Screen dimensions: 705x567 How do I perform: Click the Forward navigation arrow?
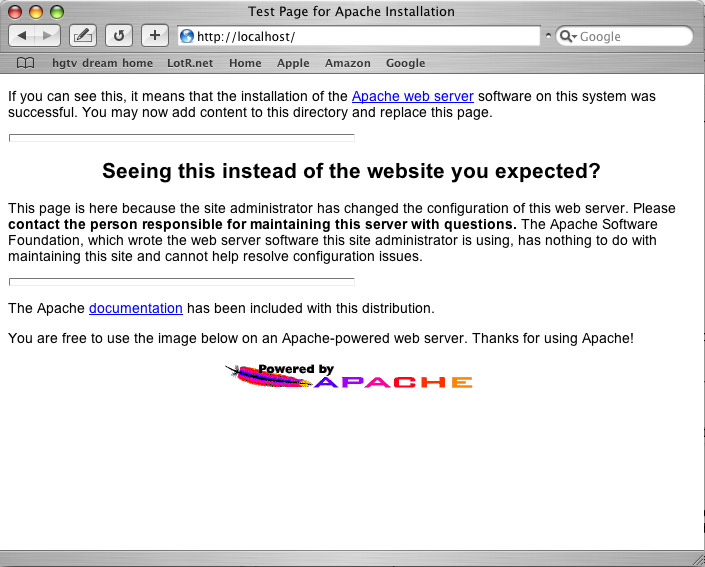coord(48,36)
